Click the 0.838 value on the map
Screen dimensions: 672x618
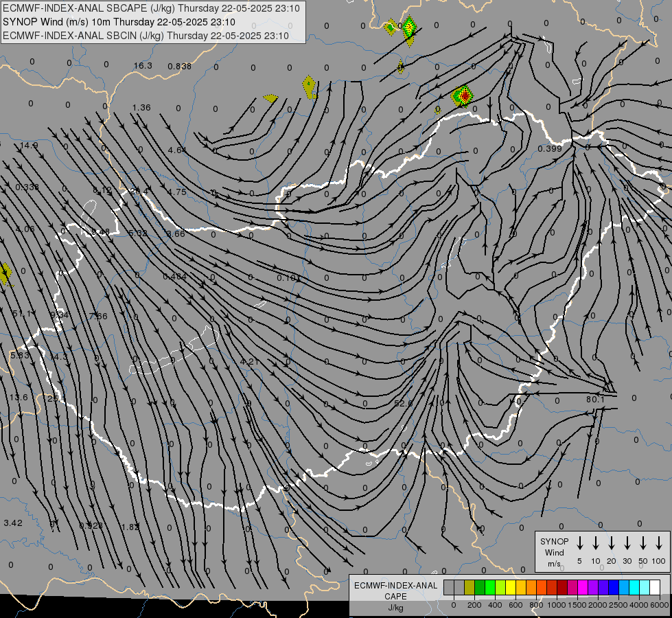click(x=180, y=66)
